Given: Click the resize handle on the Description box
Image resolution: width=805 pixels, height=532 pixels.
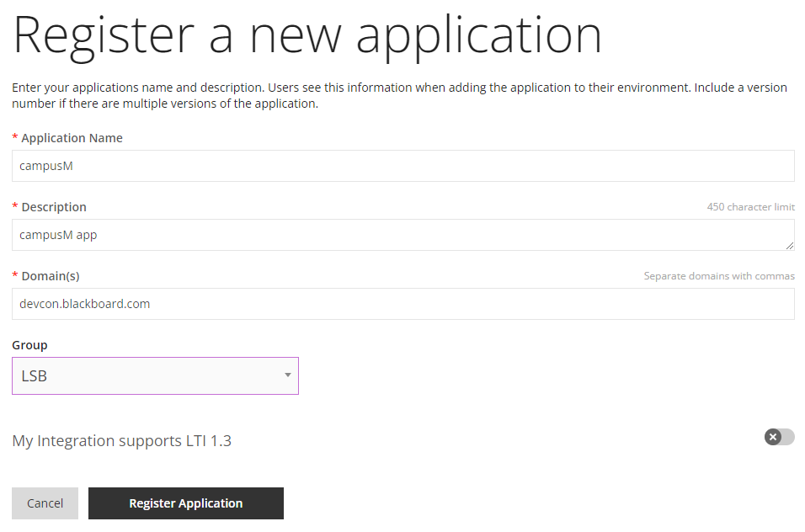Looking at the screenshot, I should pyautogui.click(x=789, y=245).
